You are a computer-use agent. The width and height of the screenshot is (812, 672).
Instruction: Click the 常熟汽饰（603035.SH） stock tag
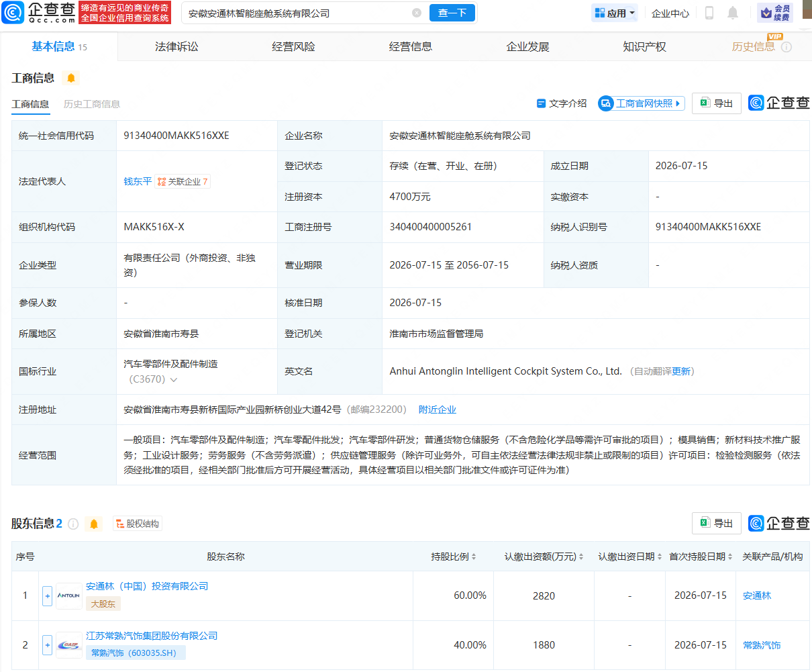[x=136, y=653]
